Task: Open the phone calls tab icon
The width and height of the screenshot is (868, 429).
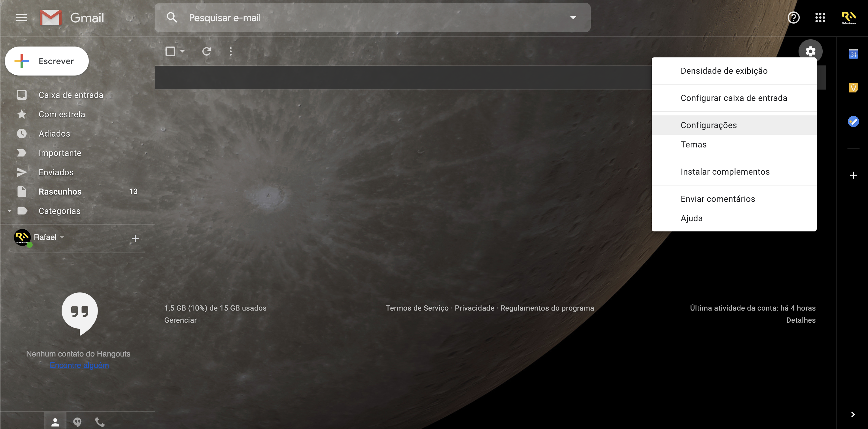Action: tap(100, 421)
